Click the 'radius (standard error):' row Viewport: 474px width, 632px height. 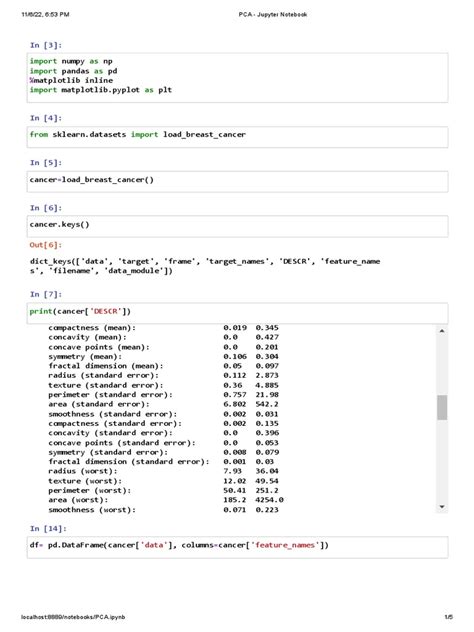[x=163, y=376]
